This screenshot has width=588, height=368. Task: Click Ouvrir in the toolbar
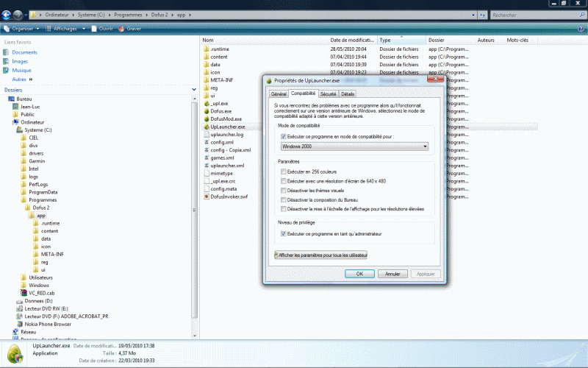(102, 29)
